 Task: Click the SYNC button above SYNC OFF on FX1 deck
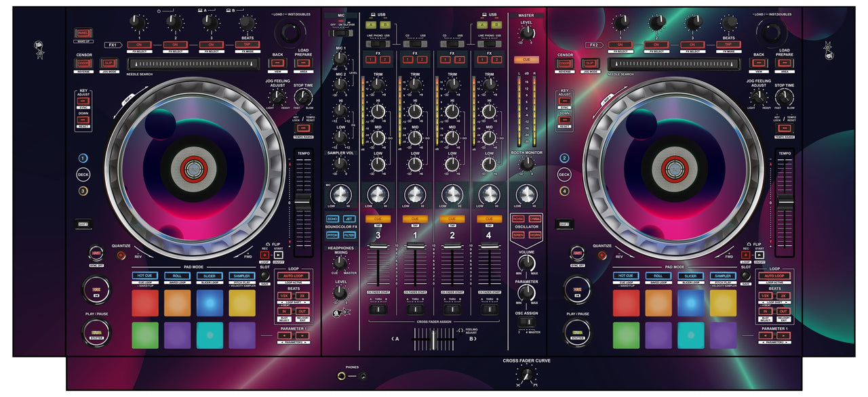tap(96, 252)
